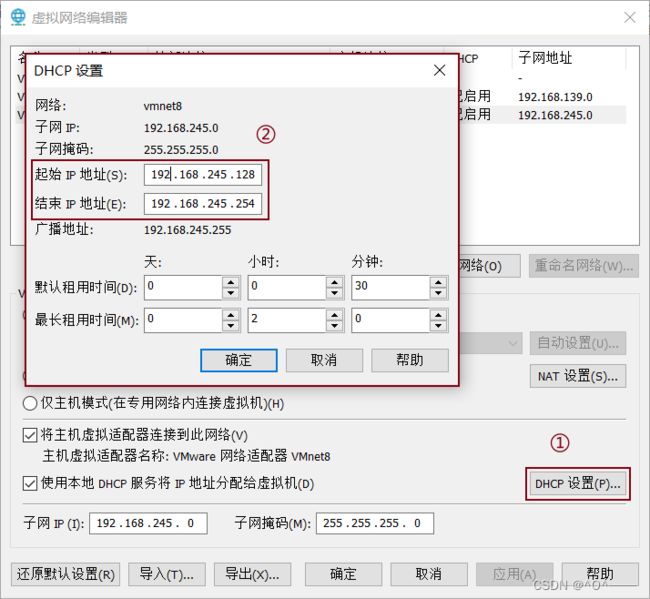The image size is (650, 599).
Task: Open the DHCP 设置(P) button
Action: tap(577, 484)
